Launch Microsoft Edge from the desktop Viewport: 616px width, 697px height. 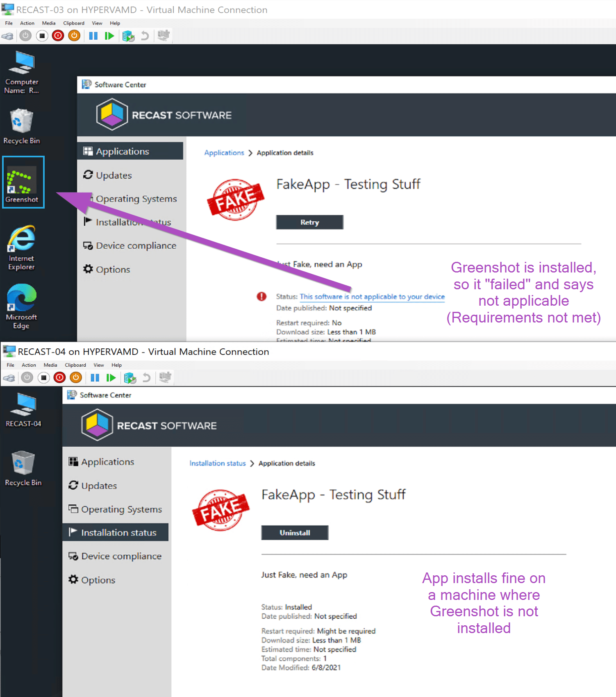pos(21,306)
